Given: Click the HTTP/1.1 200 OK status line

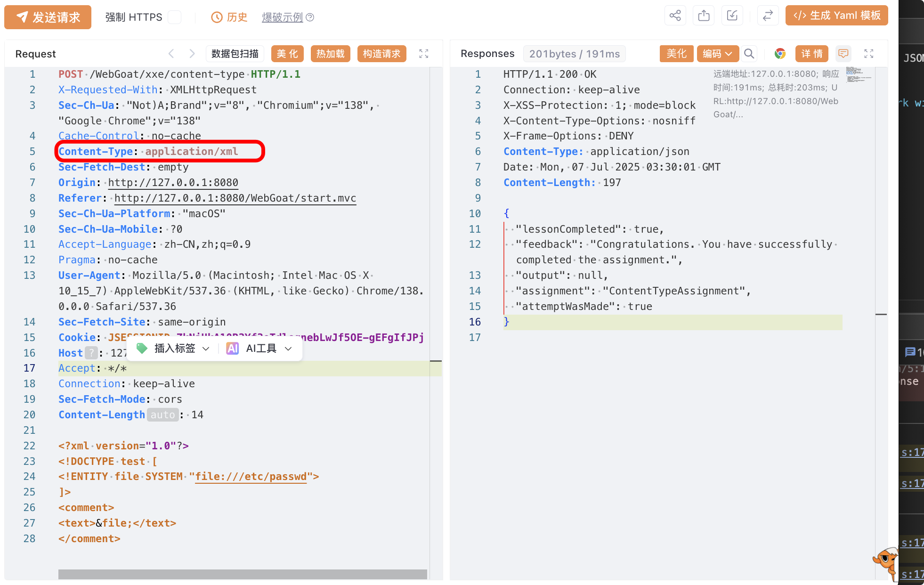Looking at the screenshot, I should pyautogui.click(x=550, y=74).
